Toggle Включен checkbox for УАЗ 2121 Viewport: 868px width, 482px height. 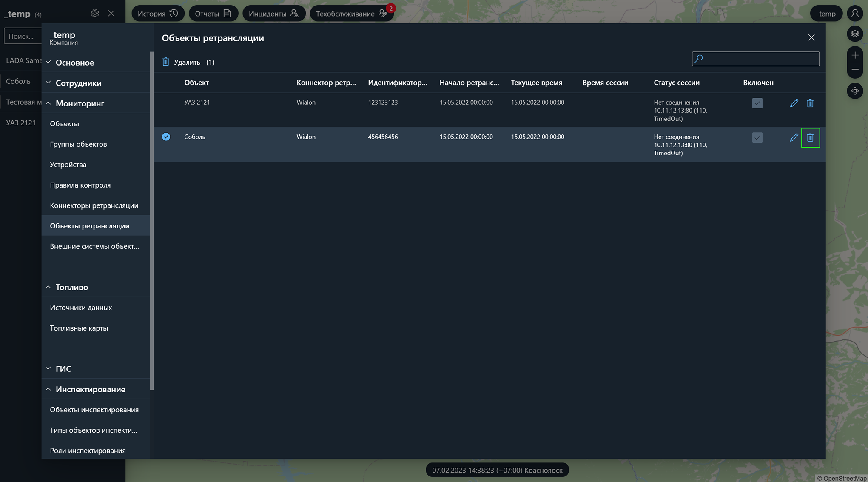click(x=757, y=103)
